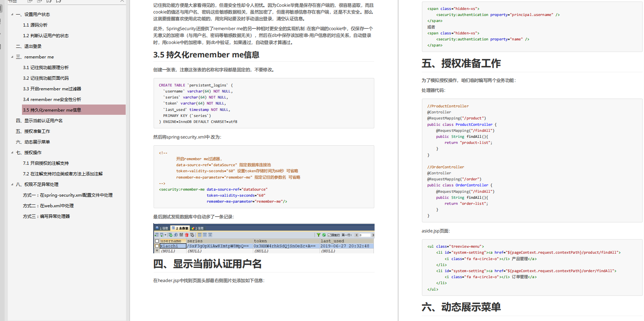Click //ProductController comment in code block
This screenshot has height=321, width=644.
448,106
